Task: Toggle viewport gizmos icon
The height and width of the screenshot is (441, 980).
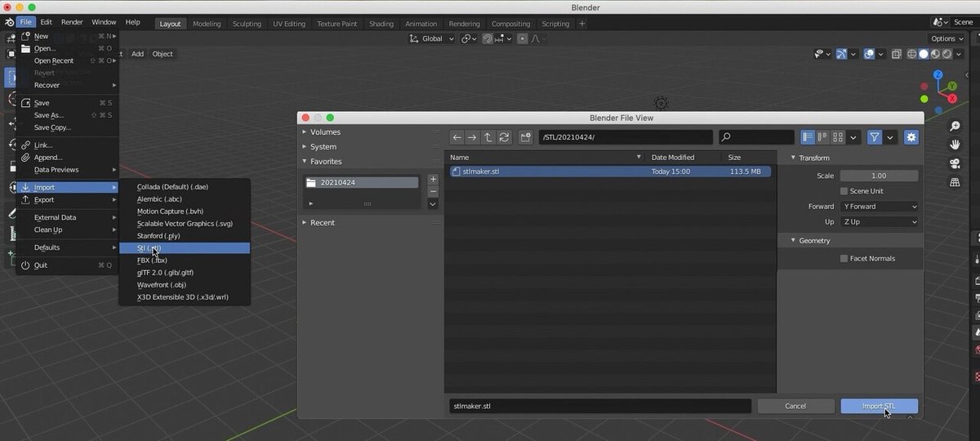Action: (841, 54)
